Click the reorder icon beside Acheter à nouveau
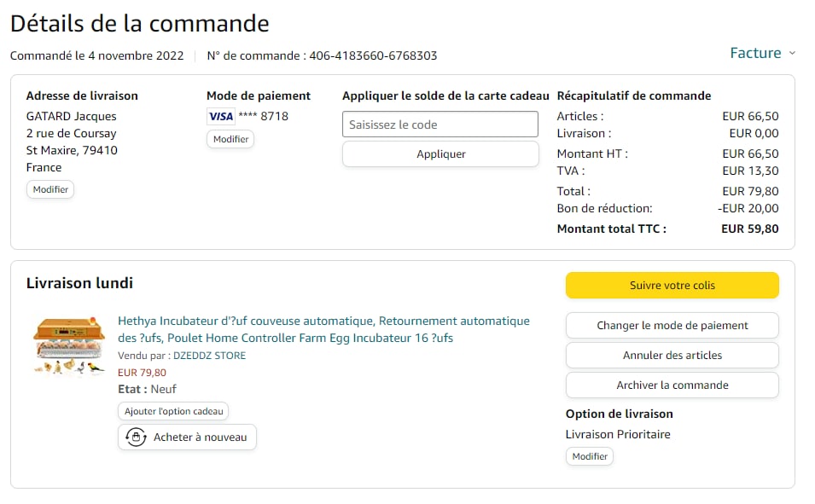815x504 pixels. [x=135, y=437]
